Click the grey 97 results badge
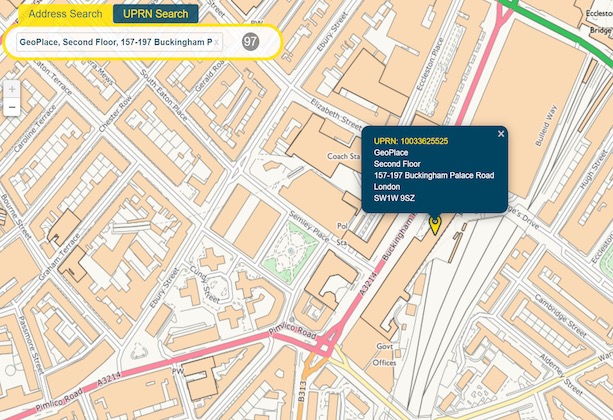Screen dimensions: 613x420 [x=250, y=42]
